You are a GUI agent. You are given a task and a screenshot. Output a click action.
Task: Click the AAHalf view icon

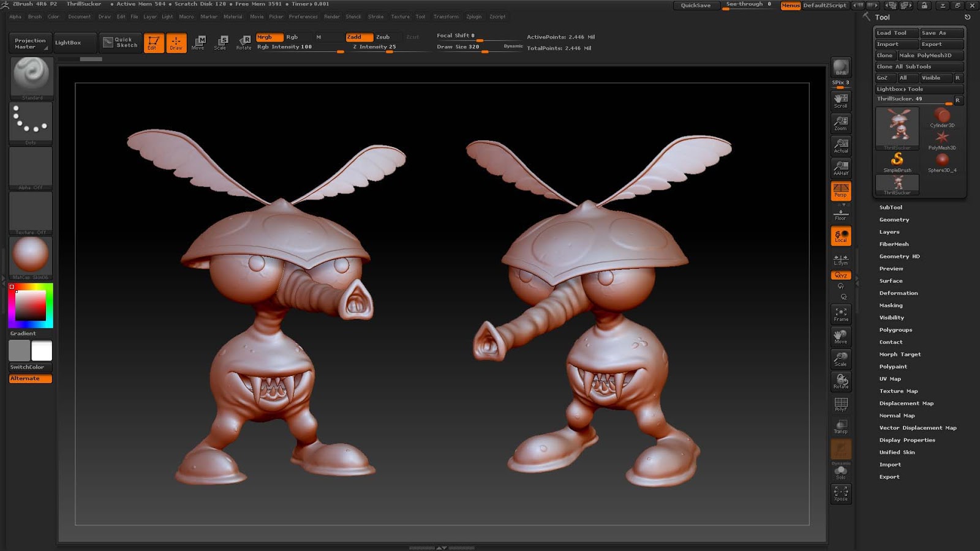[841, 168]
